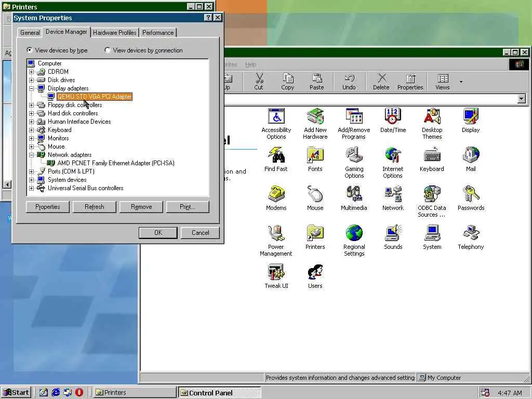Switch to the Performance tab
The width and height of the screenshot is (532, 399).
click(x=158, y=33)
